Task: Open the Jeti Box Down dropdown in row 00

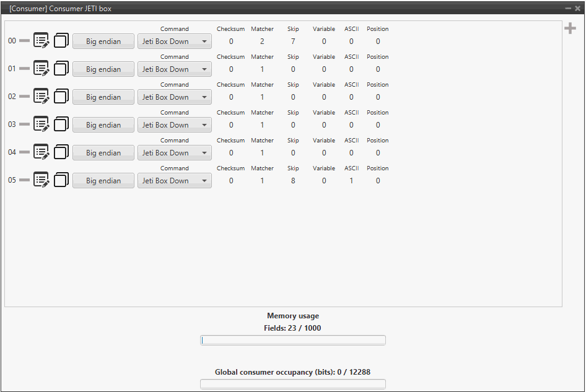Action: click(174, 41)
